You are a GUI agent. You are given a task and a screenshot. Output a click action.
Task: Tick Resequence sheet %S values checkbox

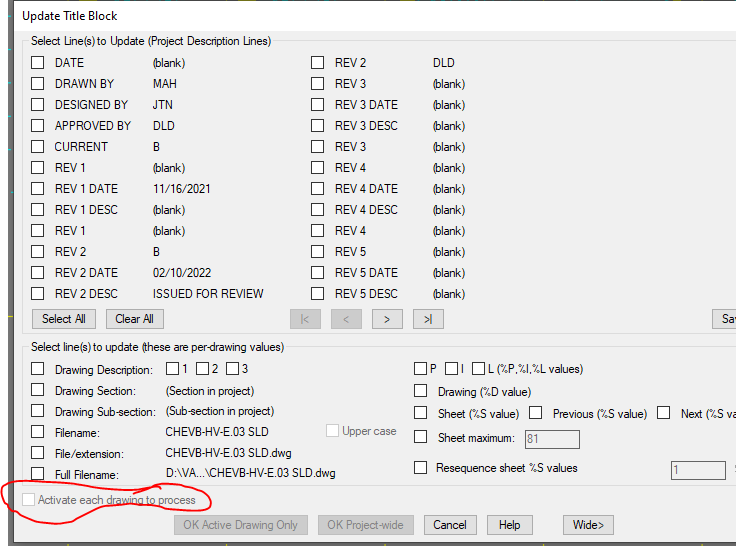click(421, 467)
